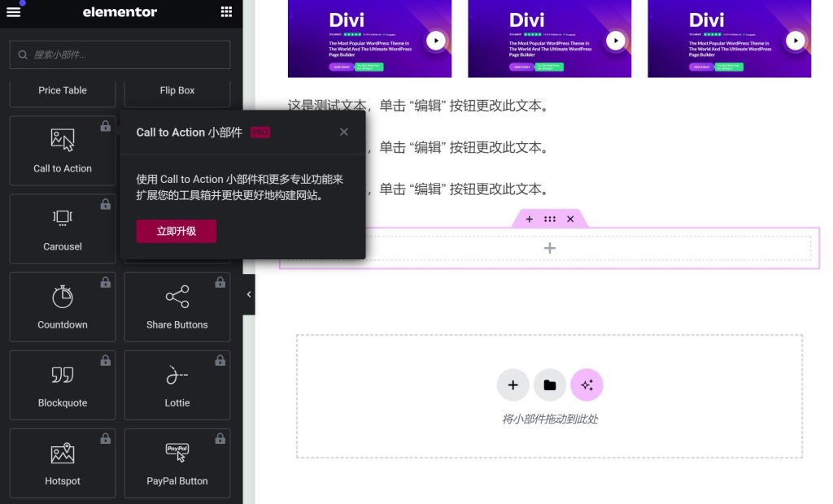Play the first Divi video thumbnail

pos(436,41)
